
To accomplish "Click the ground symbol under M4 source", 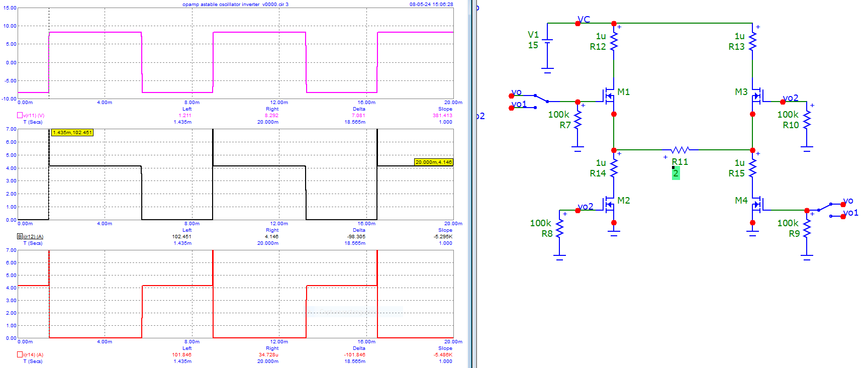I will 752,233.
